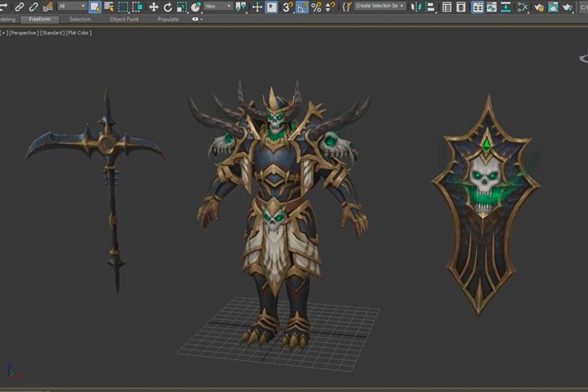Toggle Angle Snap
The height and width of the screenshot is (392, 588).
pyautogui.click(x=302, y=7)
